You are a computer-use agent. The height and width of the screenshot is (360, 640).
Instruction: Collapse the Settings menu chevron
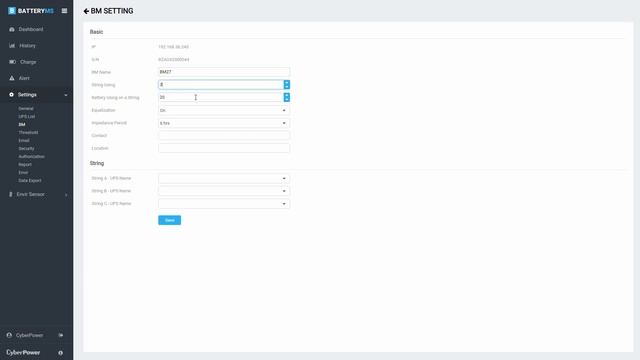(66, 95)
